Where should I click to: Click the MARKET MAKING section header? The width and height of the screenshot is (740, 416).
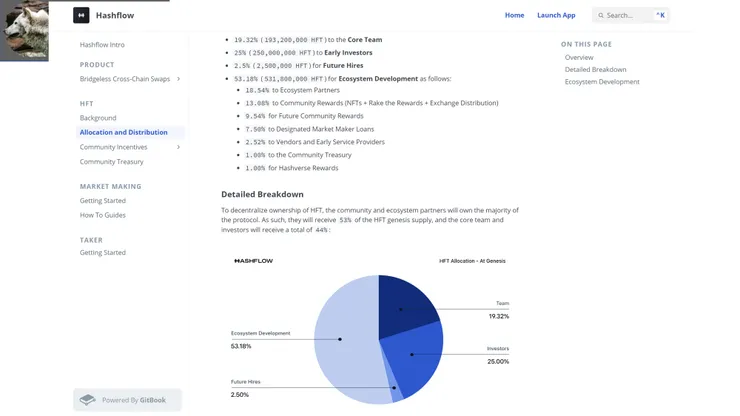(x=110, y=187)
